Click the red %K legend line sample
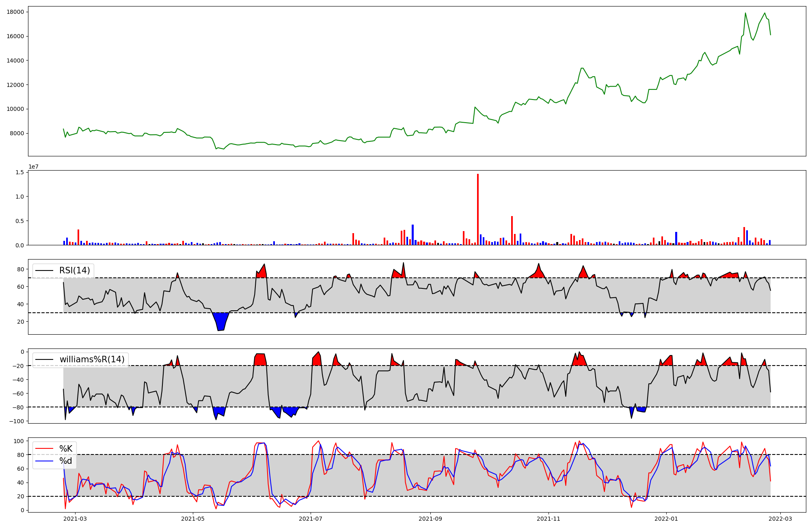Screen dimensions: 812x528 (45, 449)
